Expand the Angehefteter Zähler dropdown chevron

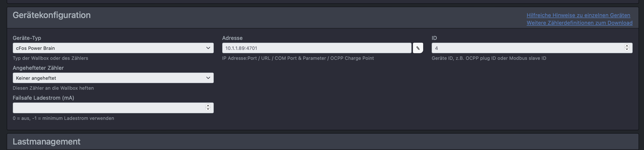click(x=208, y=78)
